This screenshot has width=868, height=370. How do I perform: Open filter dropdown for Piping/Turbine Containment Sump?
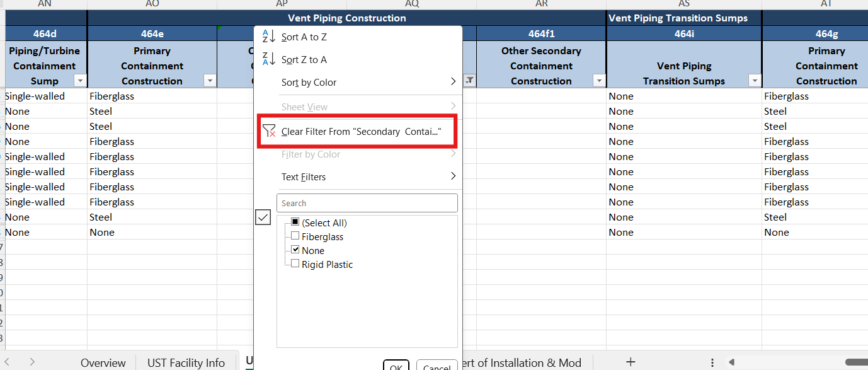[x=80, y=81]
